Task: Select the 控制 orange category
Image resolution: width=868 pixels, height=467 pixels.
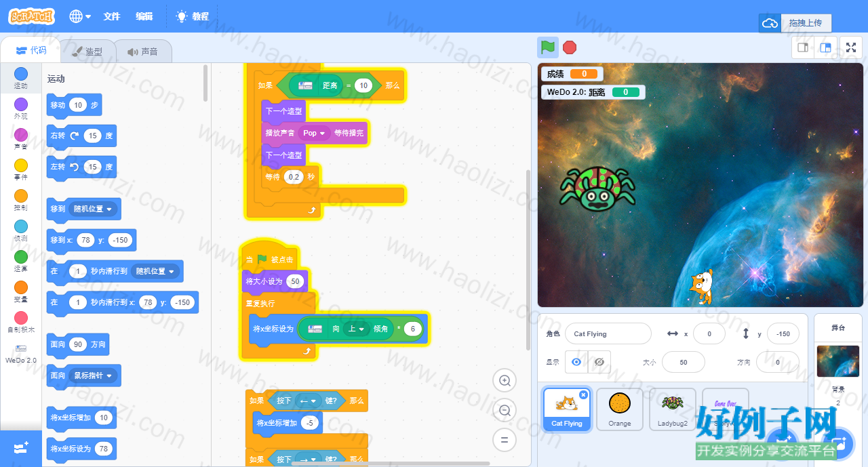Action: tap(21, 200)
